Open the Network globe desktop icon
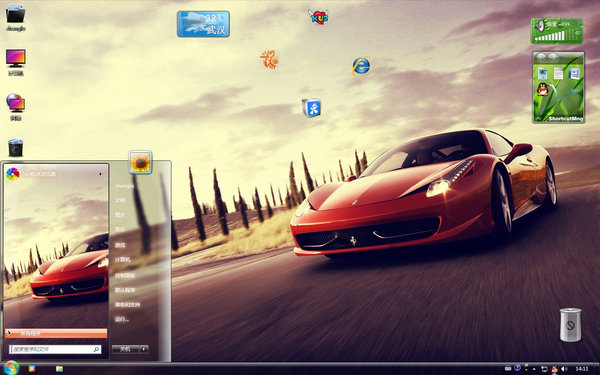Viewport: 600px width, 375px height. 16,103
